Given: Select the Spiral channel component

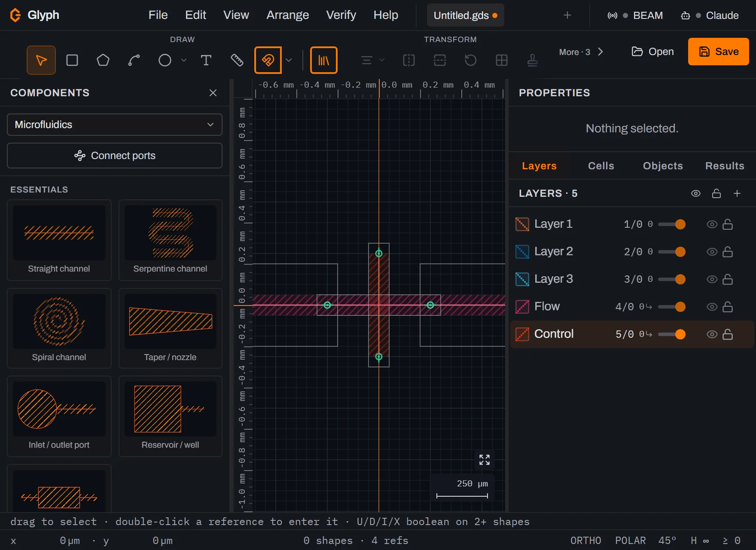Looking at the screenshot, I should pyautogui.click(x=59, y=328).
